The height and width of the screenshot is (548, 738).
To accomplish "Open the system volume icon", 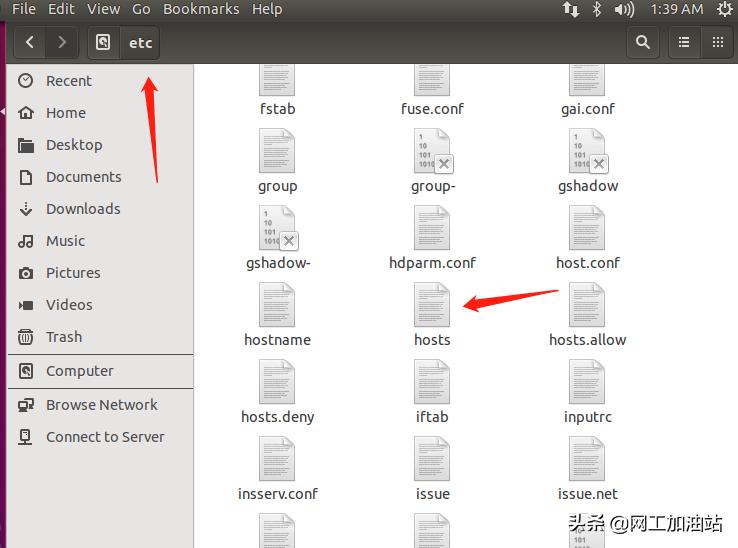I will [x=625, y=9].
